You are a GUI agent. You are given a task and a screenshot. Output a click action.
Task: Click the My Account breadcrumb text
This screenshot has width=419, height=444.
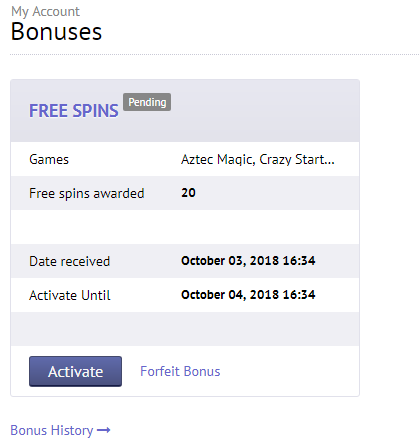tap(45, 12)
